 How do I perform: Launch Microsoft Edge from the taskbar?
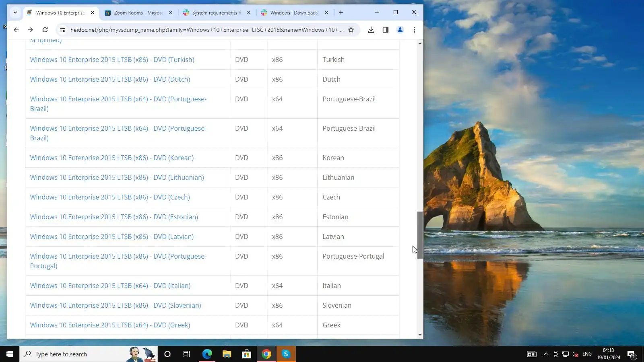207,354
